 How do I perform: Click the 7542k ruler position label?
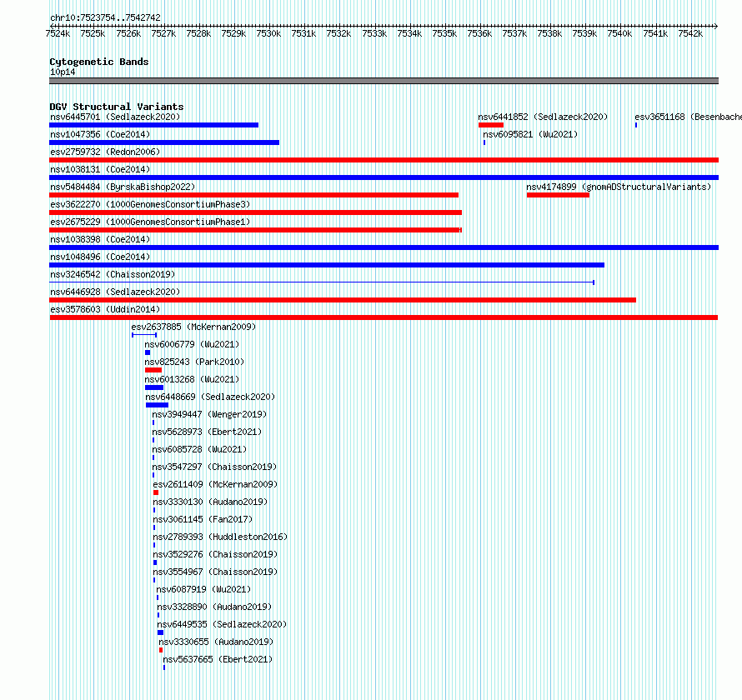pos(690,33)
